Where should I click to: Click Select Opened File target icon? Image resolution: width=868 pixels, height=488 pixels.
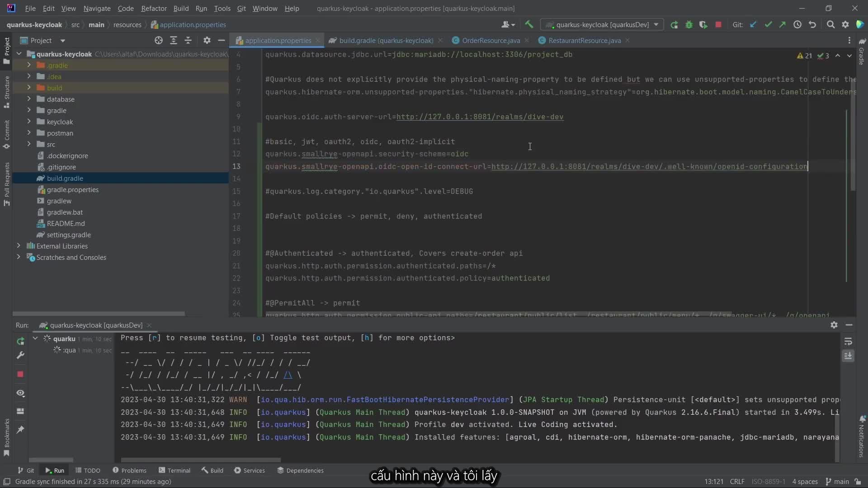(x=159, y=41)
